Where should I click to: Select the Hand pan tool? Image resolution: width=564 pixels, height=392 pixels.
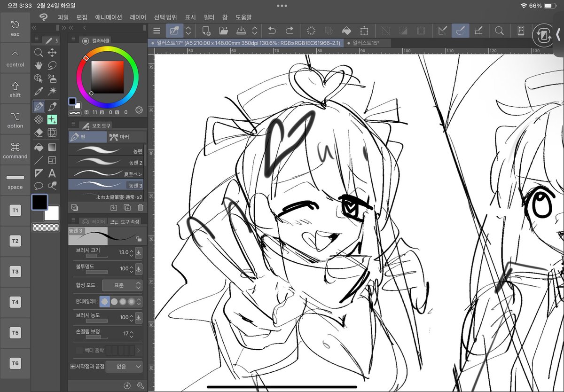[39, 65]
